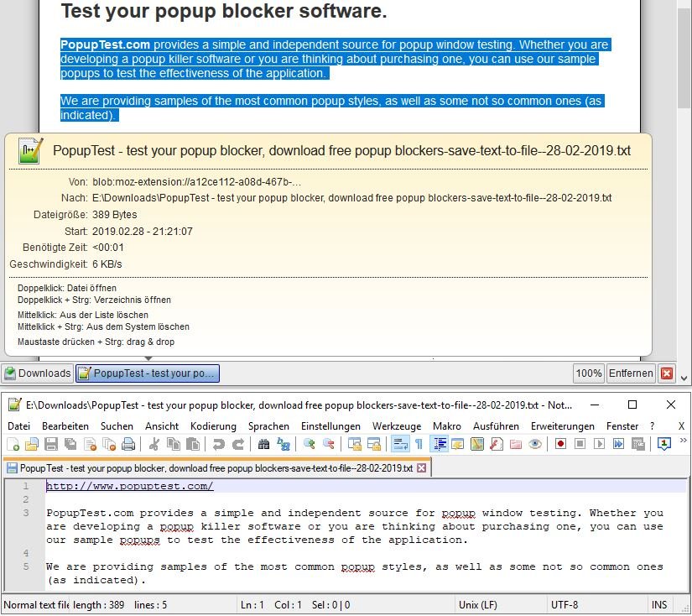Toggle the indent guide toolbar button
The height and width of the screenshot is (616, 692).
[439, 444]
